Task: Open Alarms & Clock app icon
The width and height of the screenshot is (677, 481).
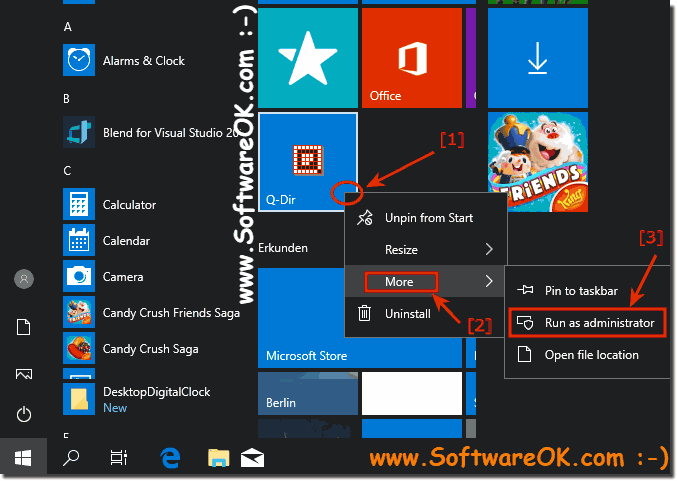Action: click(x=79, y=60)
